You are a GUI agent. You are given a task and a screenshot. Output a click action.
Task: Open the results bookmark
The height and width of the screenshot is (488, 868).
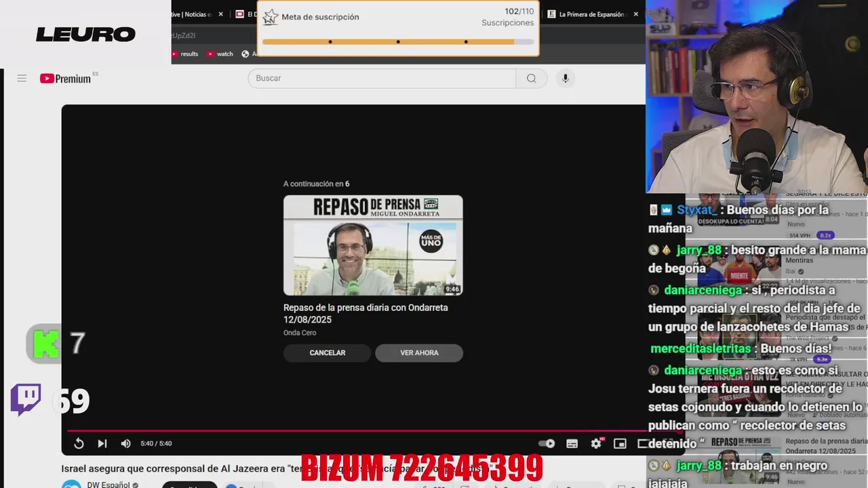click(x=184, y=54)
